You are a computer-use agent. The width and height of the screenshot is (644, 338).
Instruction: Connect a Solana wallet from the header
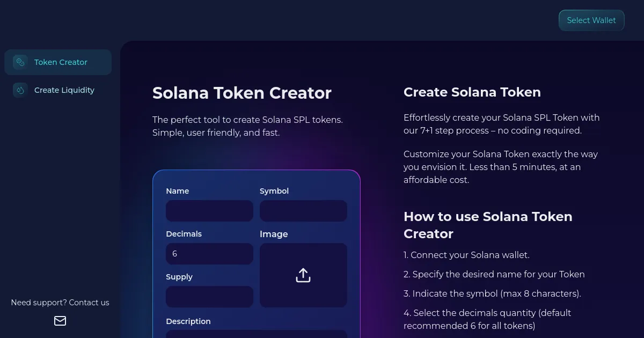[x=591, y=20]
